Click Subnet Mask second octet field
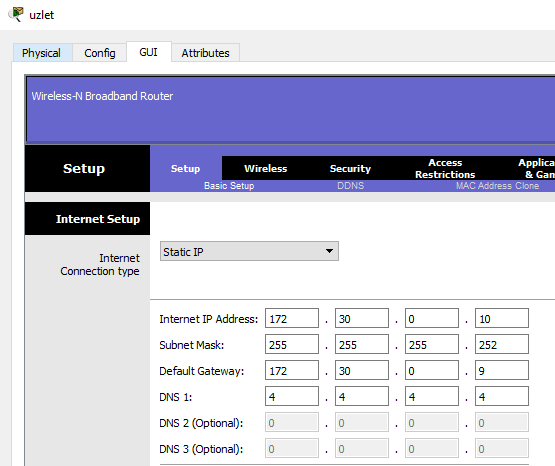This screenshot has height=466, width=555. pos(362,344)
